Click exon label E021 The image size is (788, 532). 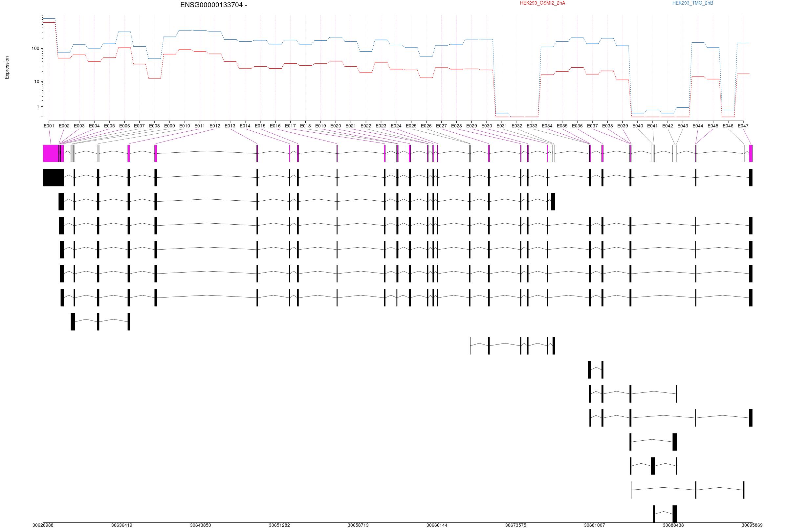click(351, 126)
